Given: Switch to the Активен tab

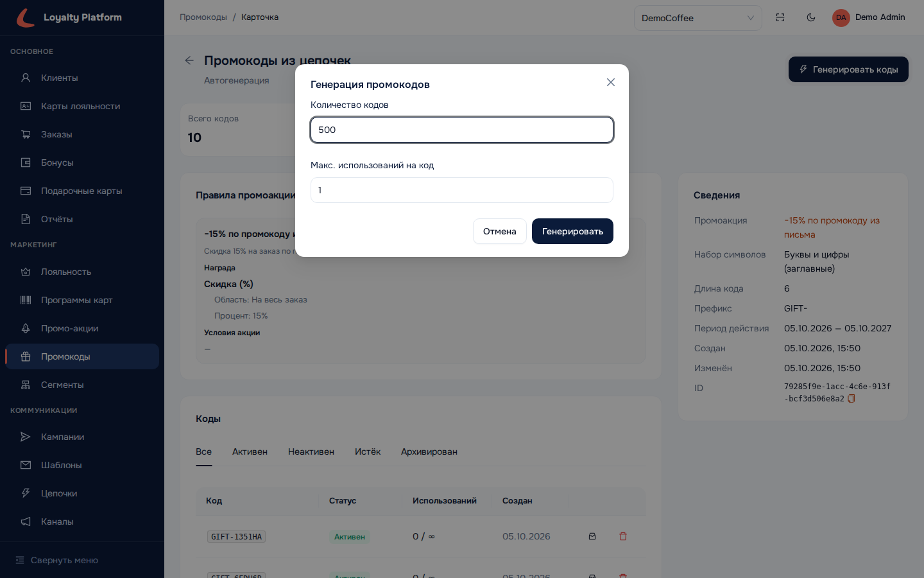Looking at the screenshot, I should click(x=250, y=452).
